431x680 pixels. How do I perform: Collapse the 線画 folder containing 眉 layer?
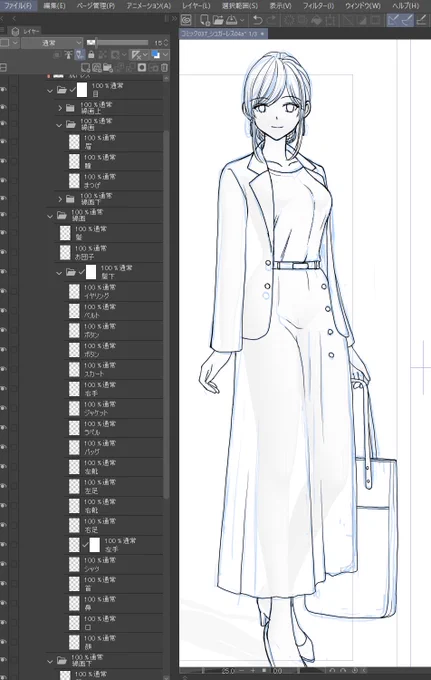pos(59,125)
